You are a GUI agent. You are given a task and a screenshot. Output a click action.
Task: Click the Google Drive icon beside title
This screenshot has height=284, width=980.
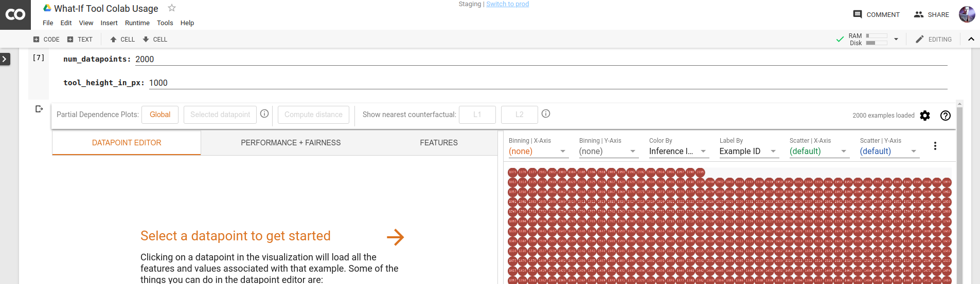(x=47, y=8)
